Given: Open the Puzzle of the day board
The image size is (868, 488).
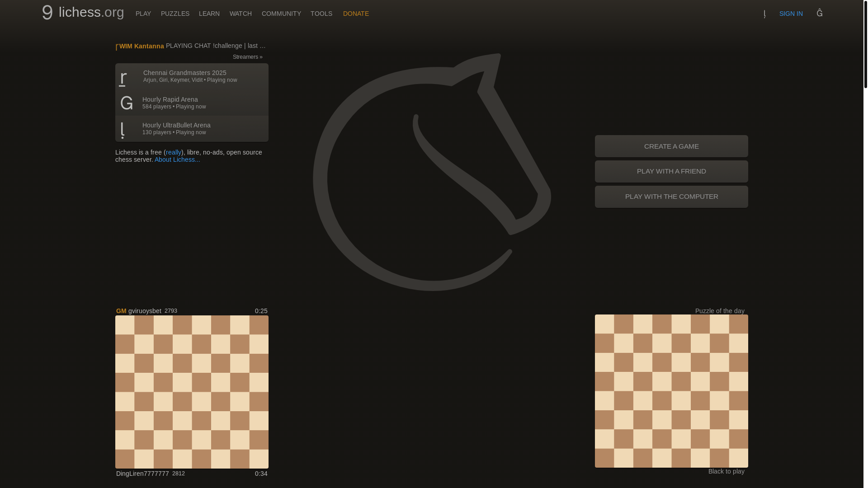Looking at the screenshot, I should tap(671, 391).
